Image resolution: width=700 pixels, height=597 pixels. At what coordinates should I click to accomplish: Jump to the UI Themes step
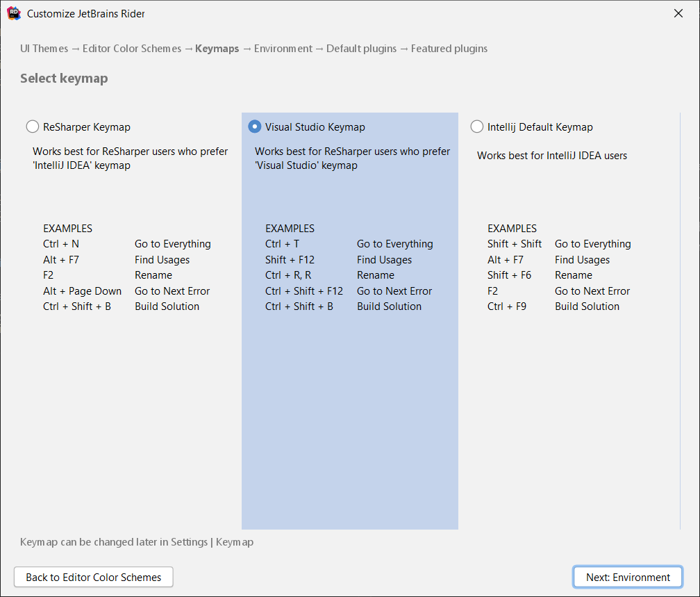[44, 49]
